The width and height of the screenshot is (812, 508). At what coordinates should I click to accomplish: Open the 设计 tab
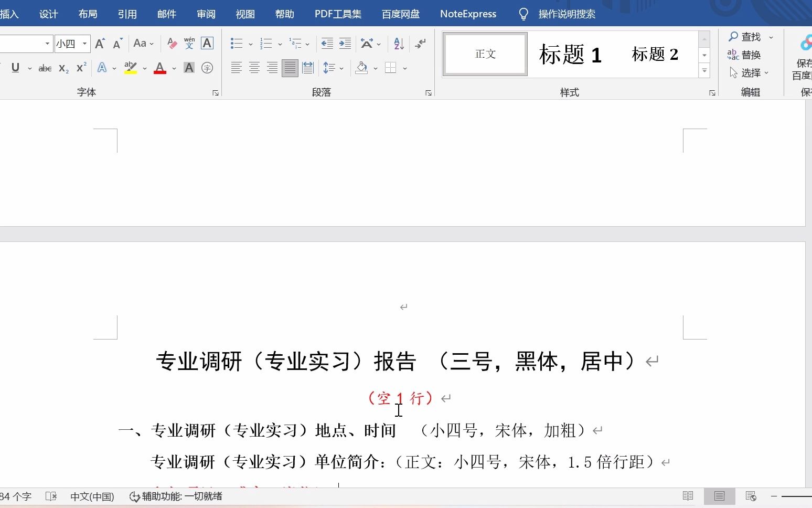point(49,14)
